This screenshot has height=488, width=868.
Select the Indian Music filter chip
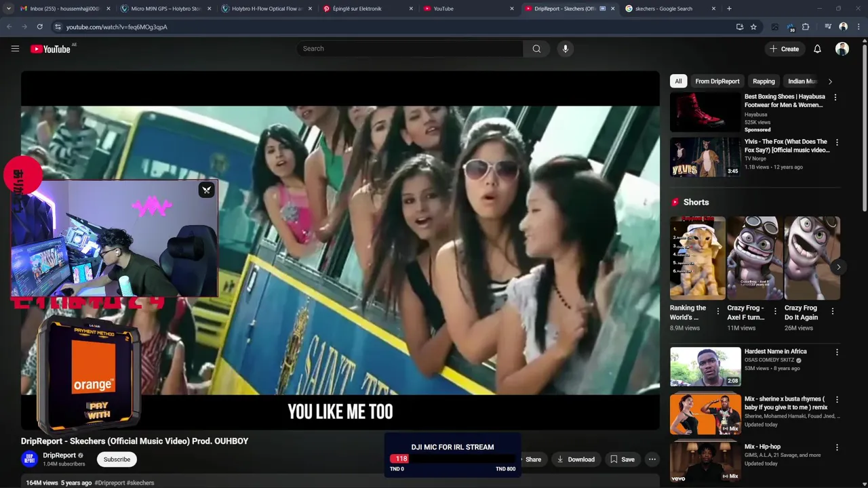click(802, 81)
